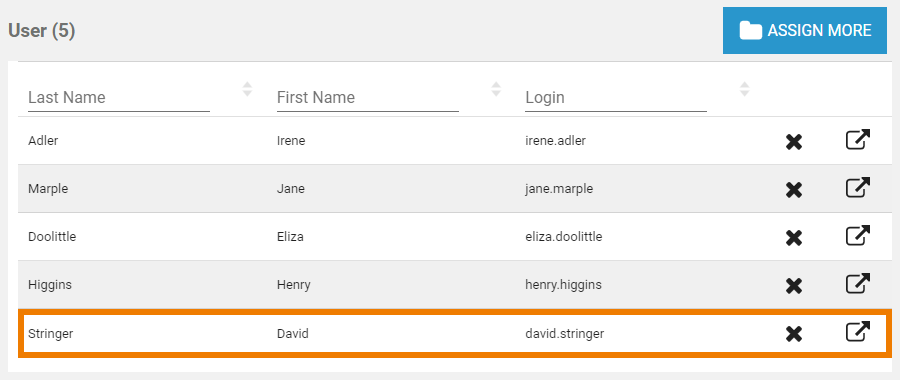Screen dimensions: 900x380
Task: Remove Irene Adler with the X icon
Action: pos(794,142)
